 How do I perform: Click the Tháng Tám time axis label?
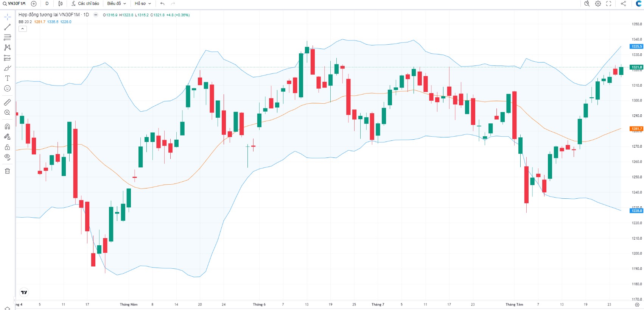514,304
